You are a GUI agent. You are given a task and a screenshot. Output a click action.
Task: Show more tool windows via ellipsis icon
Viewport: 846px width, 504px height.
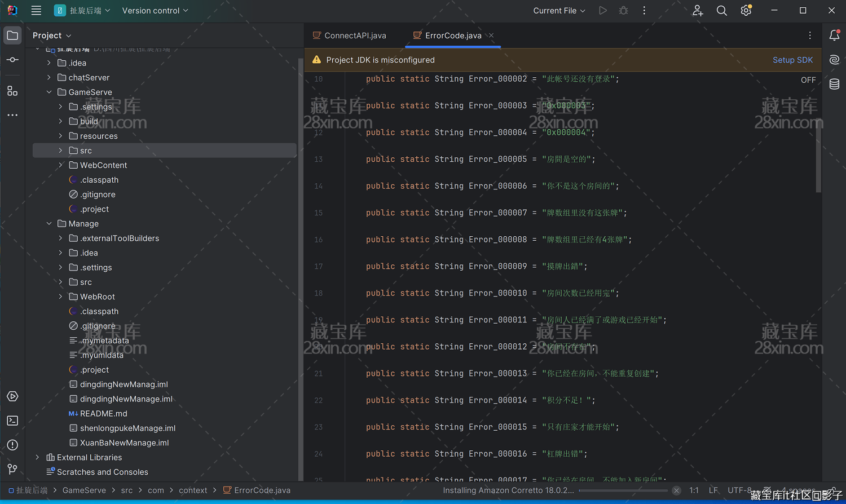tap(12, 115)
